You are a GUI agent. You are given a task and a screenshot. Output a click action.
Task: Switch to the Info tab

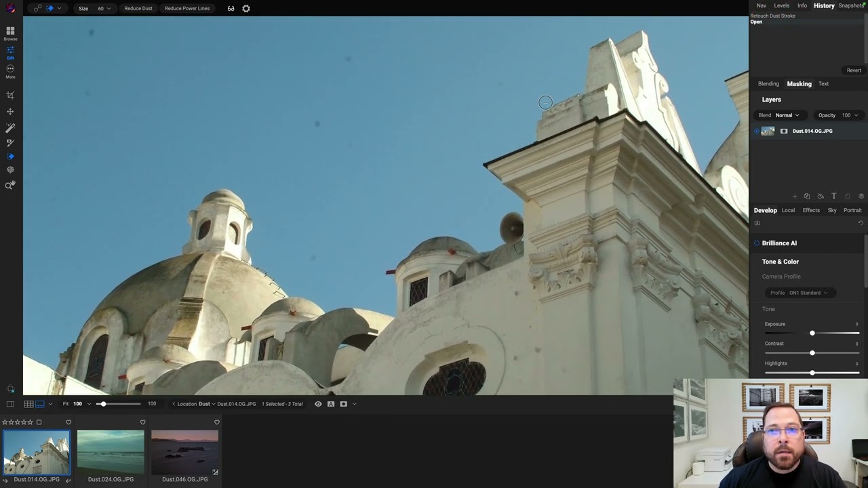(x=802, y=5)
